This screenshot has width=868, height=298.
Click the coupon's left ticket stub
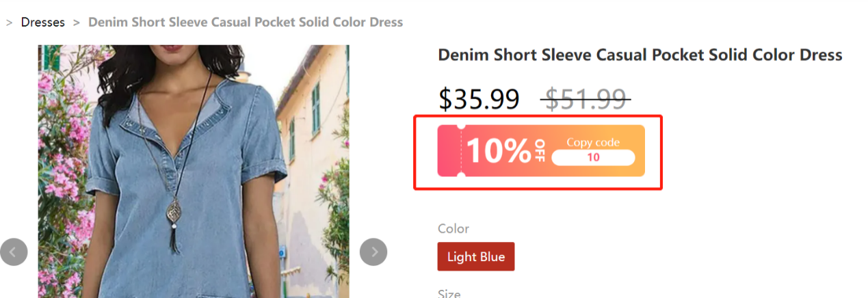tap(449, 150)
